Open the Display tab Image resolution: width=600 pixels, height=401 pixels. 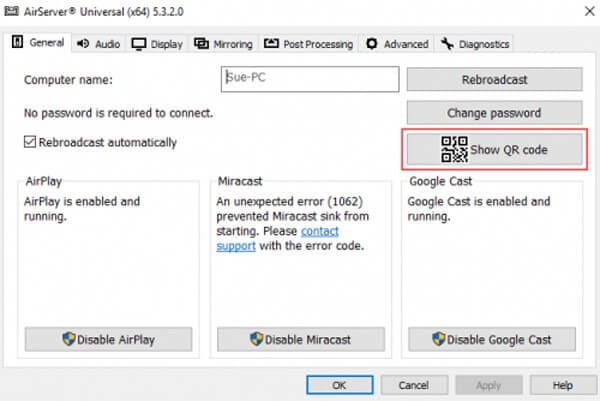pyautogui.click(x=157, y=44)
